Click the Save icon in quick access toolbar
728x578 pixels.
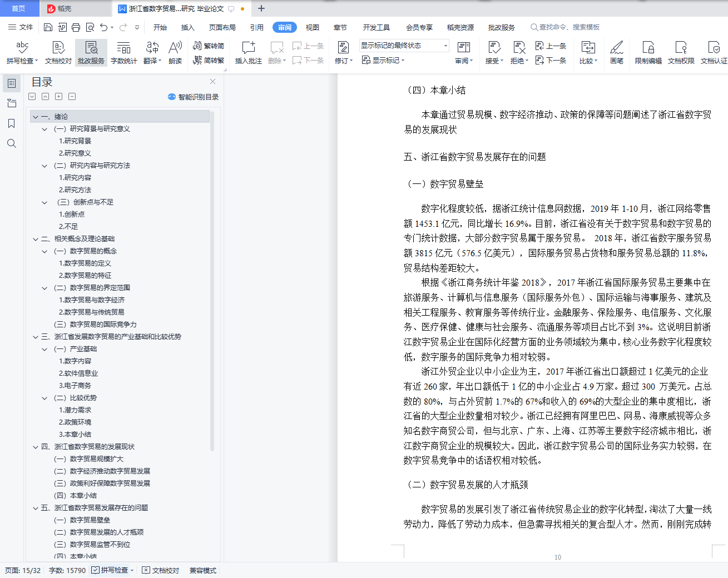click(x=48, y=27)
